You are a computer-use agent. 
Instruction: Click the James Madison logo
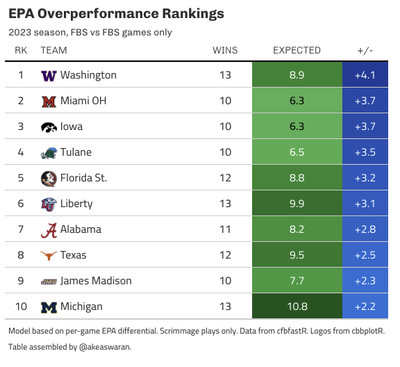tap(49, 282)
